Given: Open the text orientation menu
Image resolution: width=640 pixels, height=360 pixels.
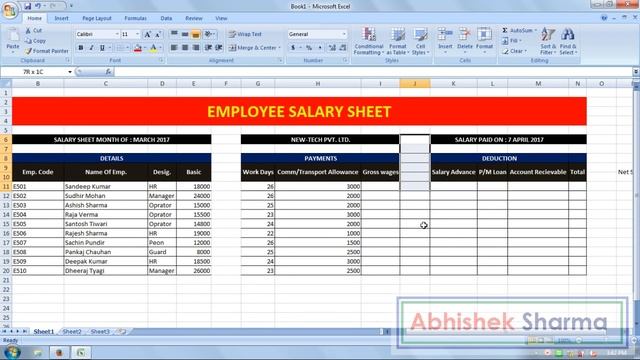Looking at the screenshot, I should (210, 34).
